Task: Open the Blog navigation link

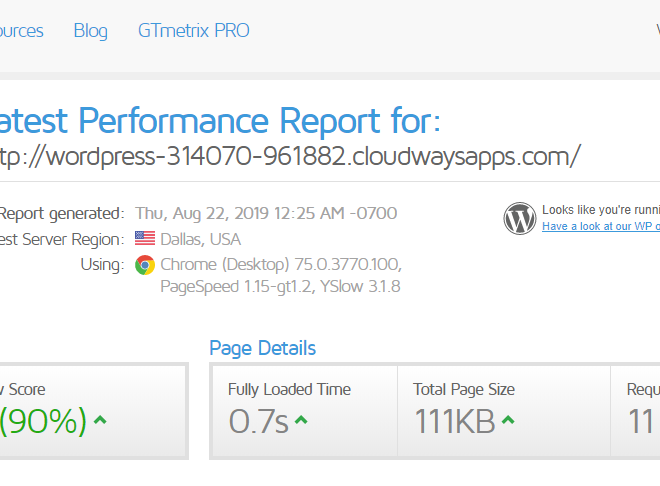Action: 90,31
